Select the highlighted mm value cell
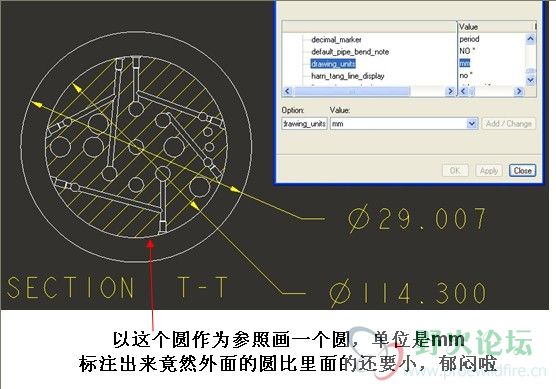 click(465, 63)
